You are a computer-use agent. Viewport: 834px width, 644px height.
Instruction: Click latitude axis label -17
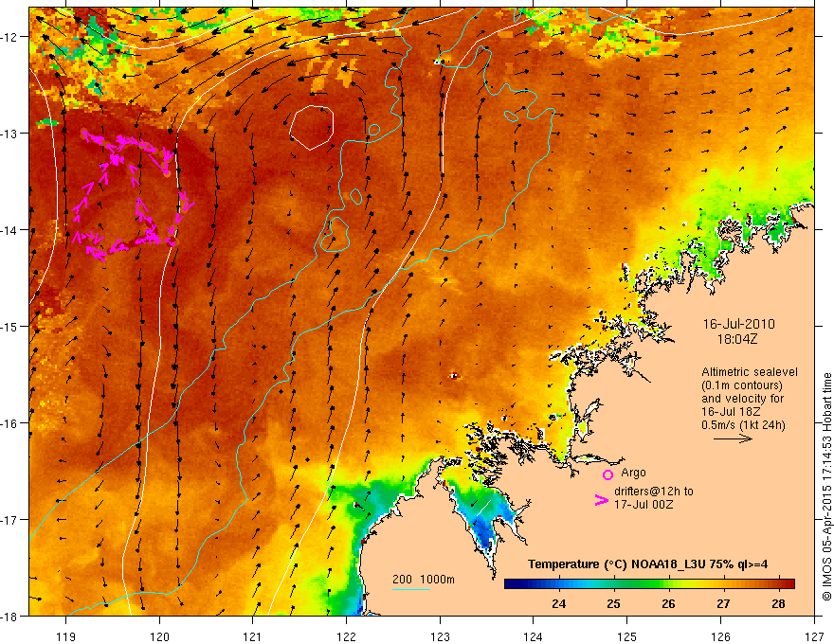[9, 520]
